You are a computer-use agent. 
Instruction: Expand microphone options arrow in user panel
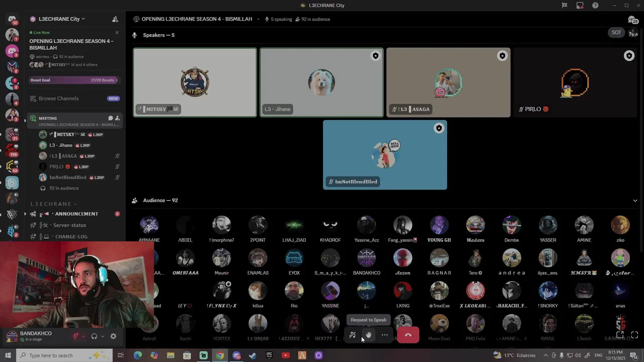83,336
